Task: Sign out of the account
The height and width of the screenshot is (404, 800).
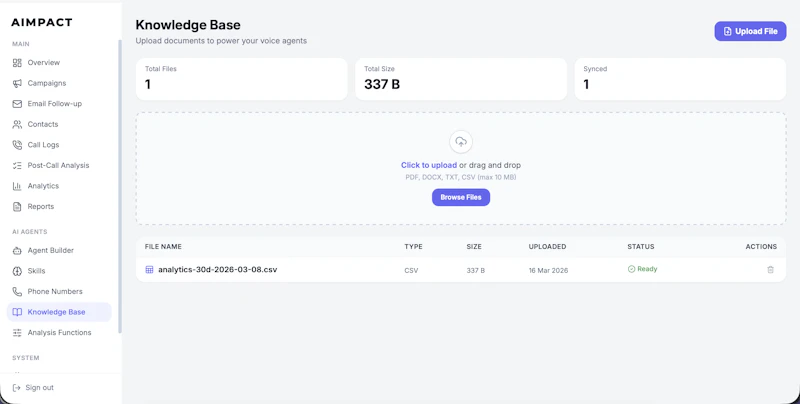Action: pyautogui.click(x=33, y=388)
